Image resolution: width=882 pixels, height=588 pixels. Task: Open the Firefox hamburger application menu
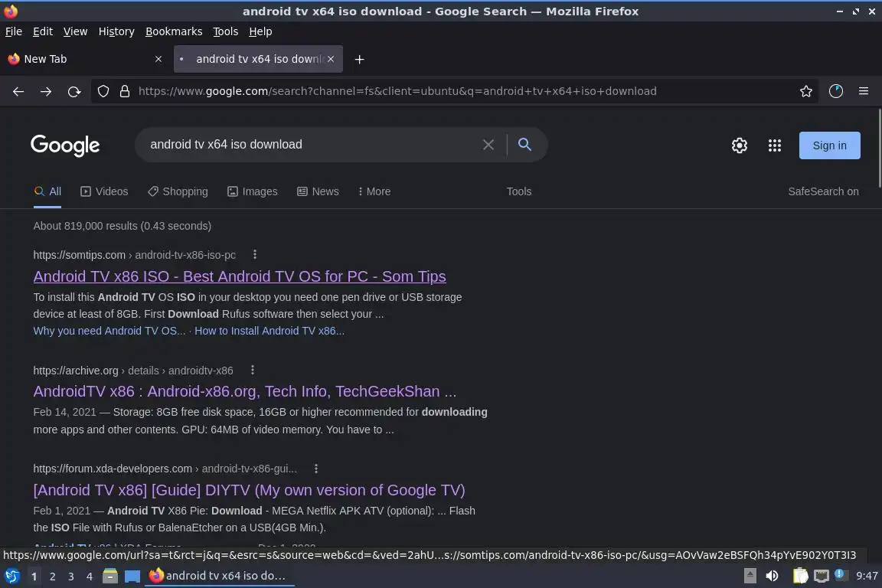coord(864,91)
